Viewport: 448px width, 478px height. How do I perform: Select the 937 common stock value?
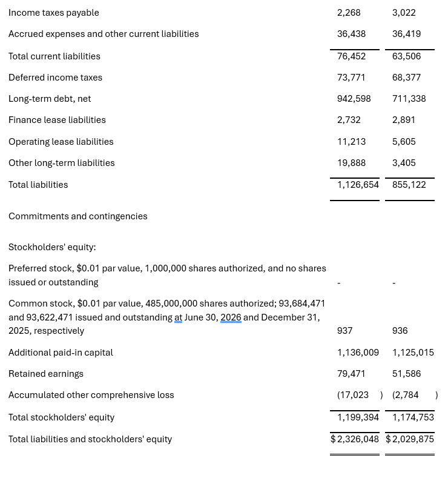344,331
